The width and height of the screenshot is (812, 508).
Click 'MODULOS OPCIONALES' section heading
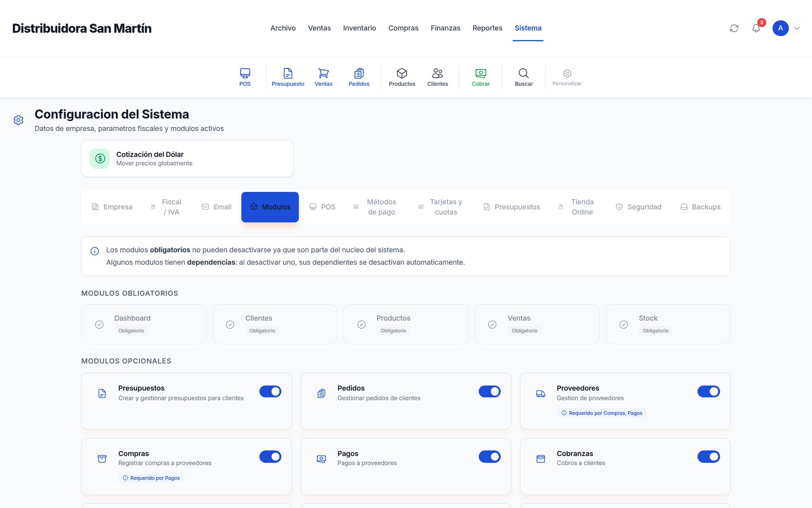[126, 361]
